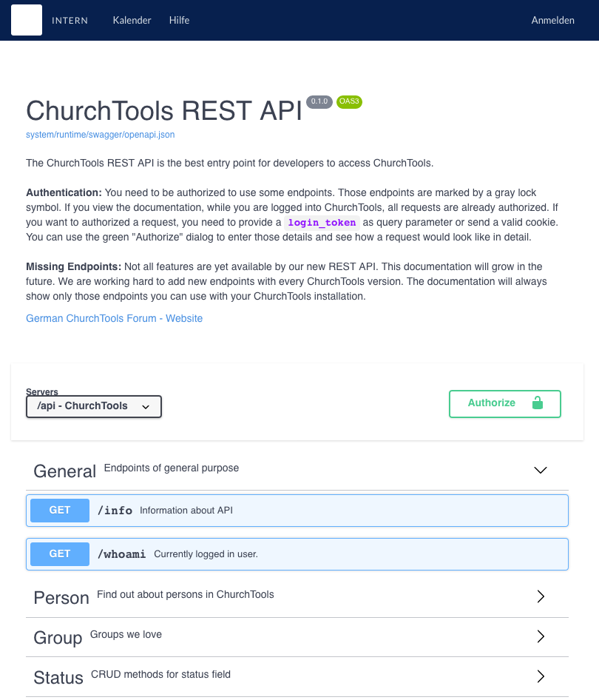Click Anmelden to log in

[x=552, y=20]
